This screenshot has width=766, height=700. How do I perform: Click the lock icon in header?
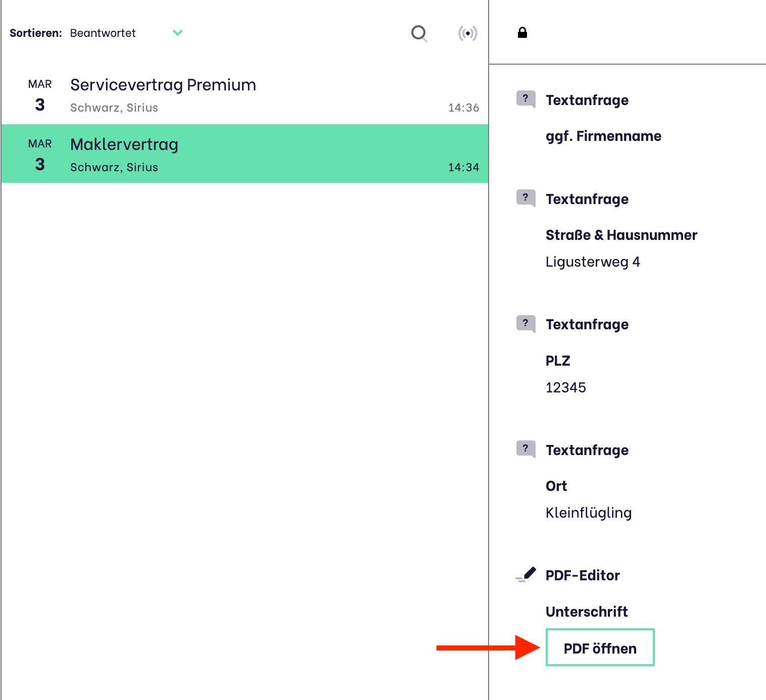coord(522,33)
